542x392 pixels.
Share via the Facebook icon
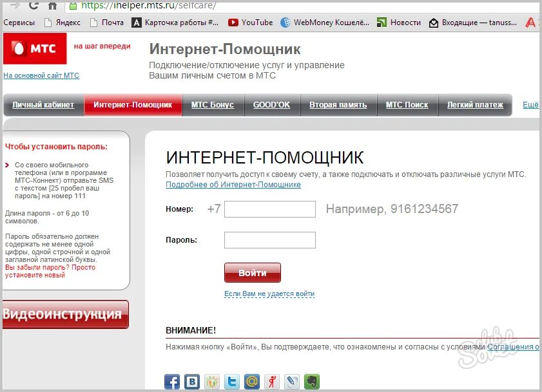(172, 382)
